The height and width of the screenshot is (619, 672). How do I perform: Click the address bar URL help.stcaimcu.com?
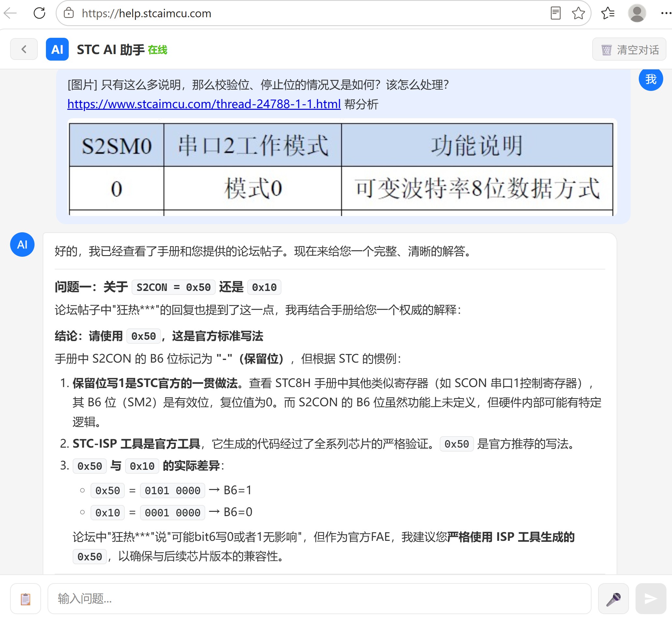[146, 13]
